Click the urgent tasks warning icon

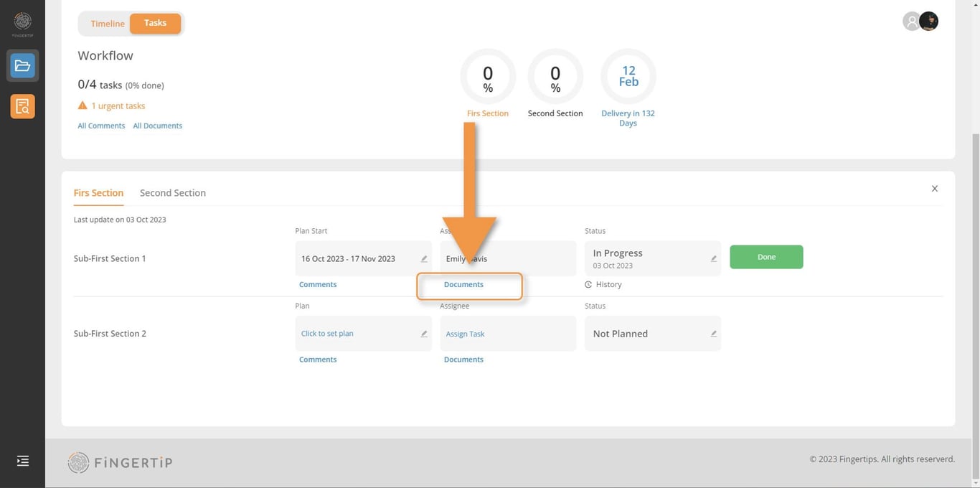(x=83, y=105)
